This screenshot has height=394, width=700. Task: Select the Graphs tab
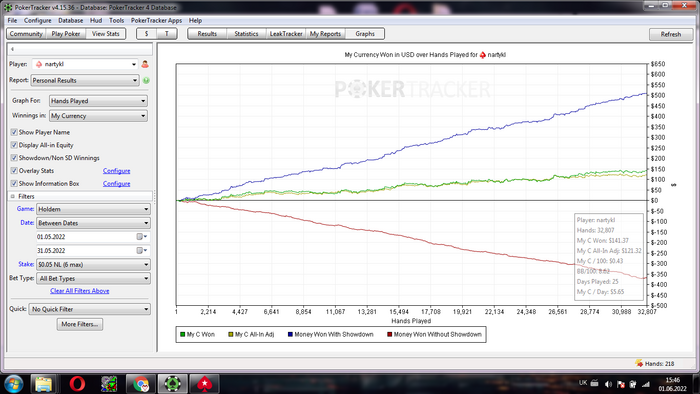click(x=365, y=34)
